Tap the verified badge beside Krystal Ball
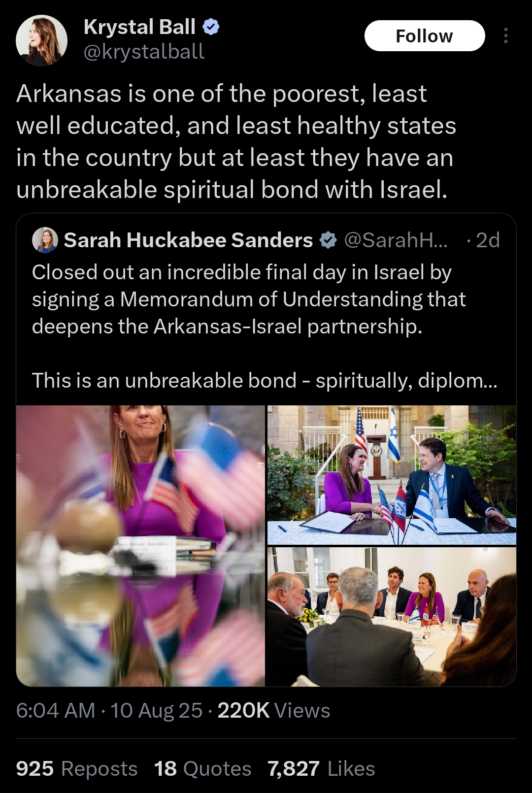The height and width of the screenshot is (793, 532). pos(211,27)
